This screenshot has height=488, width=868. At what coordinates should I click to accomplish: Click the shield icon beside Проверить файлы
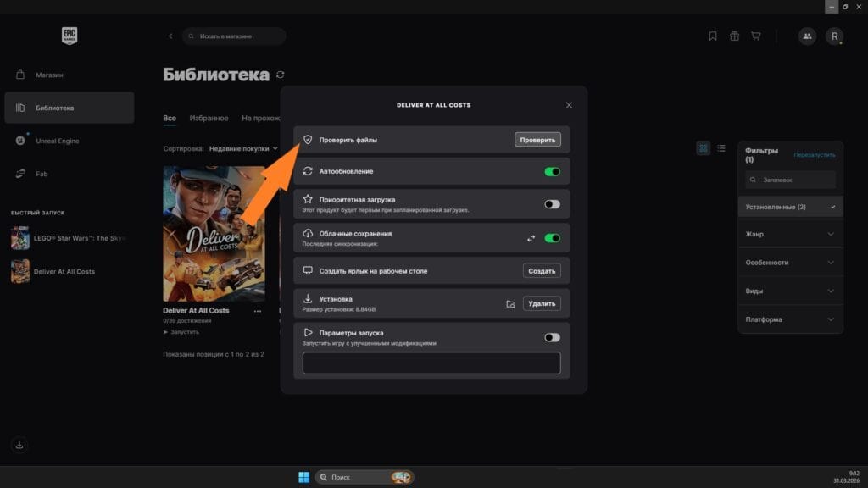tap(308, 140)
